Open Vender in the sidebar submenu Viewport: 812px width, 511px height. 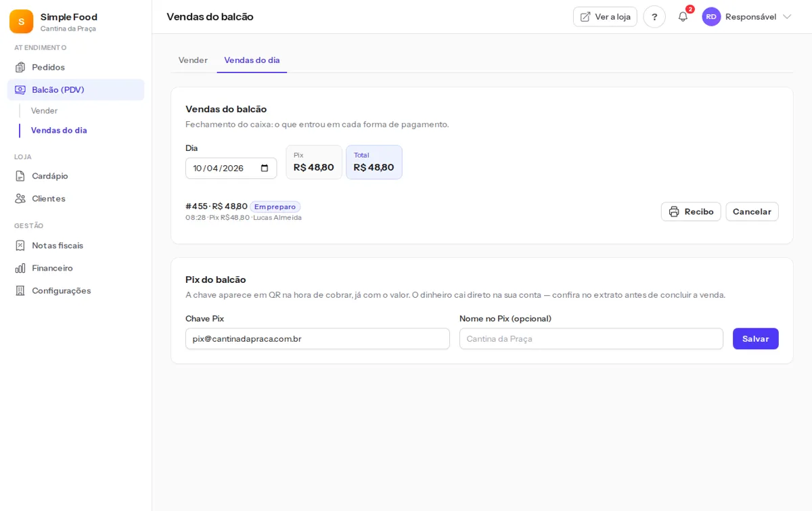point(44,110)
